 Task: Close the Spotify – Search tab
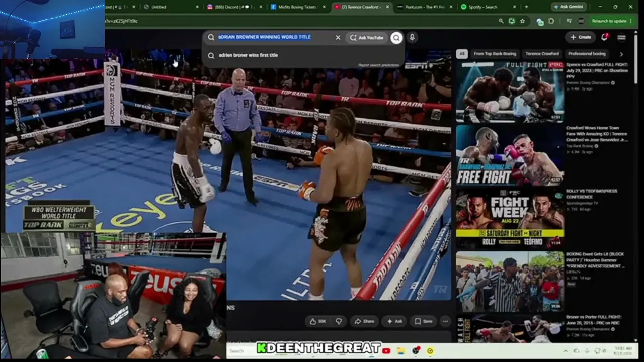pyautogui.click(x=515, y=7)
